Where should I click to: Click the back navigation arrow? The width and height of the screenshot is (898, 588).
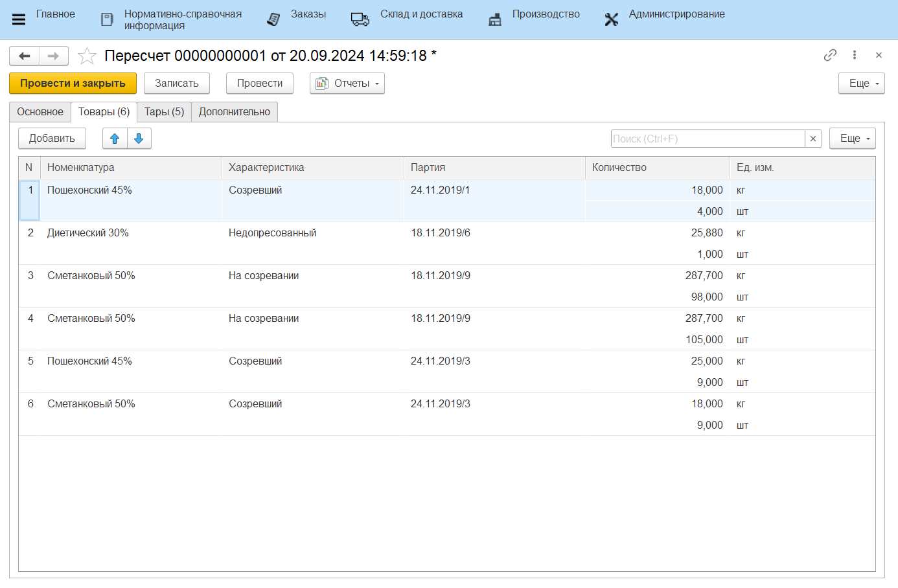(x=25, y=56)
